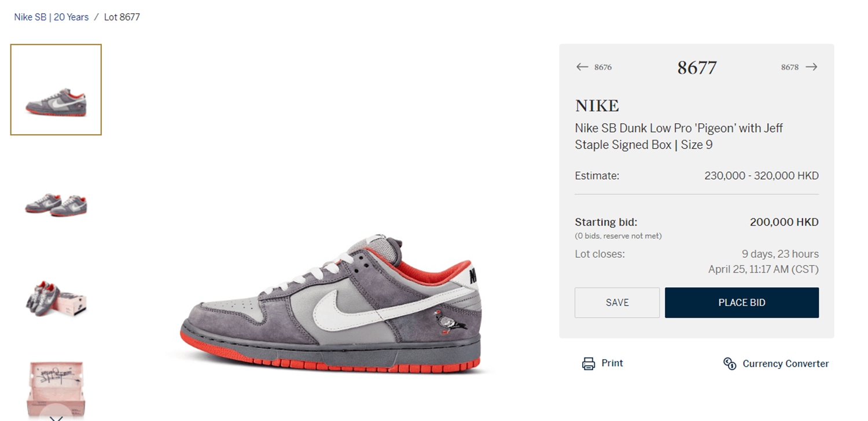Click the printer icon
This screenshot has height=421, width=868.
click(x=589, y=364)
